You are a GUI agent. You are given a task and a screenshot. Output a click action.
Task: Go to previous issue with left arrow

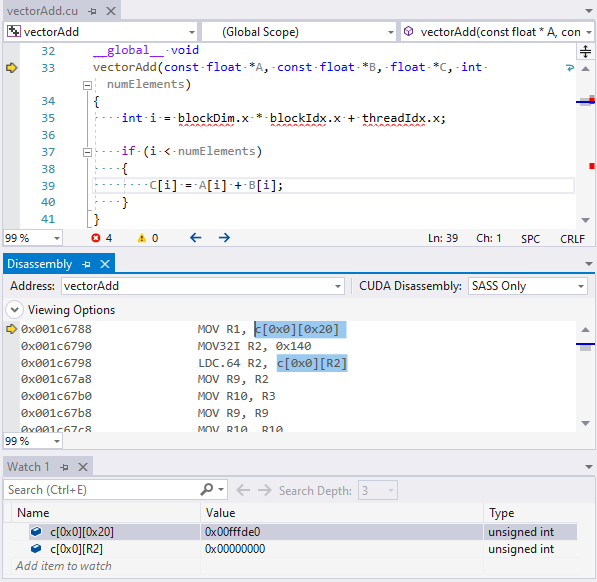(195, 238)
